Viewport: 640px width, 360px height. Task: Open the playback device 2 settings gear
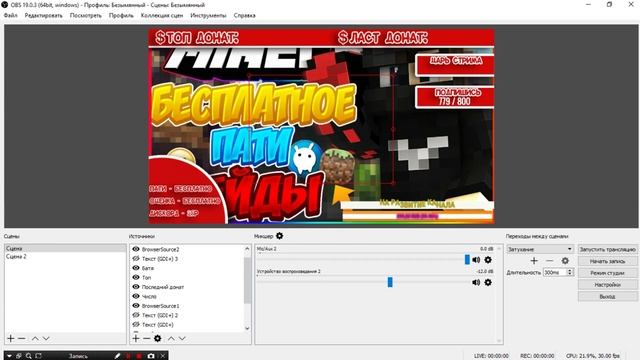pos(488,282)
